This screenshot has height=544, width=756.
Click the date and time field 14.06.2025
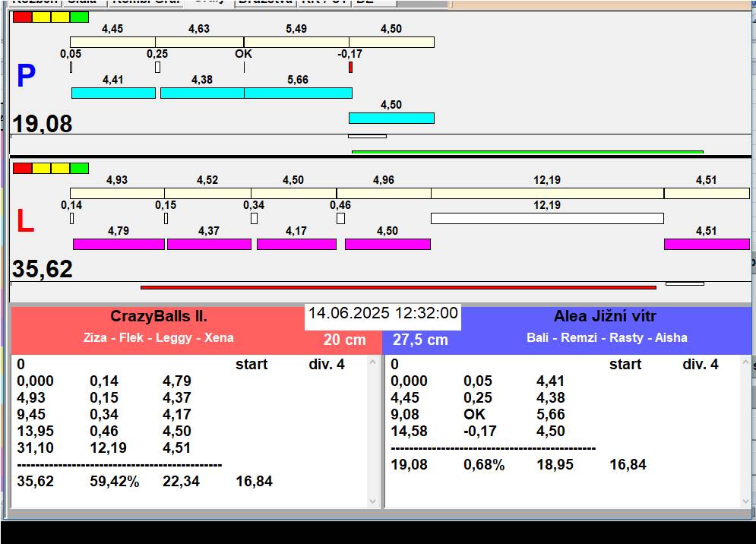(383, 314)
